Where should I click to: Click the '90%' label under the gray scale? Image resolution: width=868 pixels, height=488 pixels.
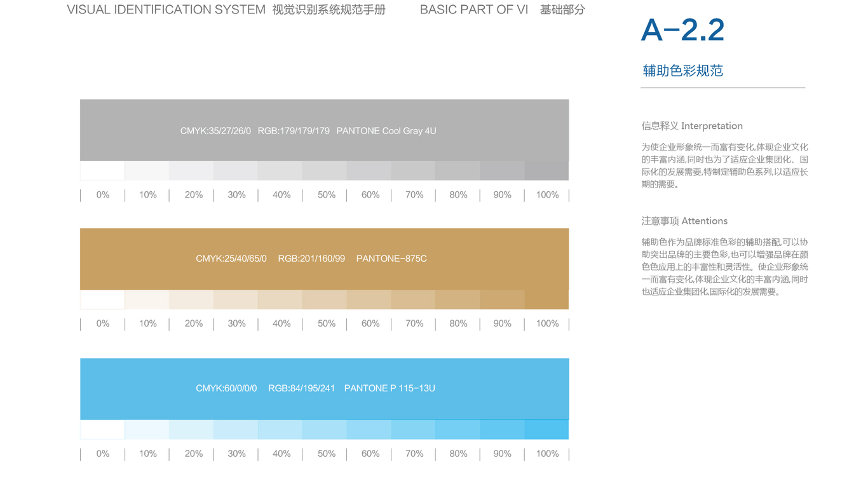click(502, 195)
